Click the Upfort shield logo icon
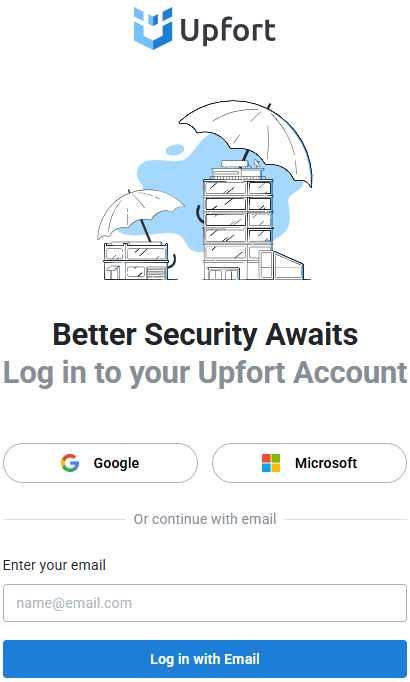This screenshot has height=682, width=410. point(153,28)
